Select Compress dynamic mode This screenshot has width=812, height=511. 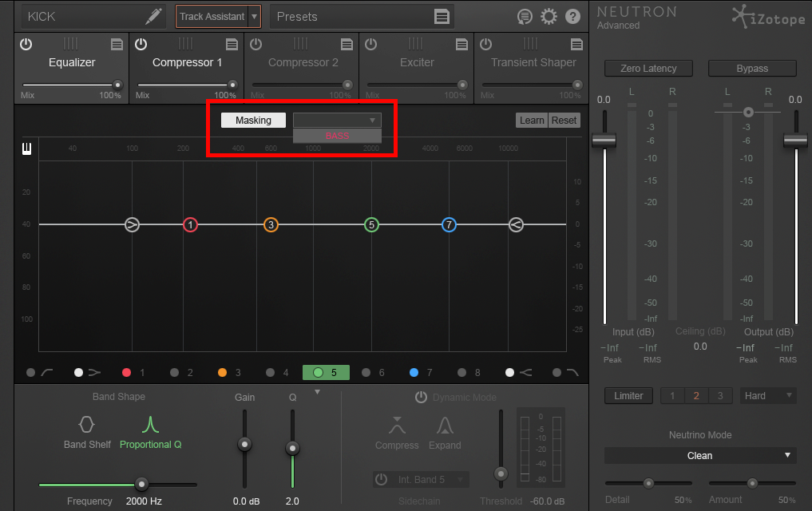(x=397, y=434)
